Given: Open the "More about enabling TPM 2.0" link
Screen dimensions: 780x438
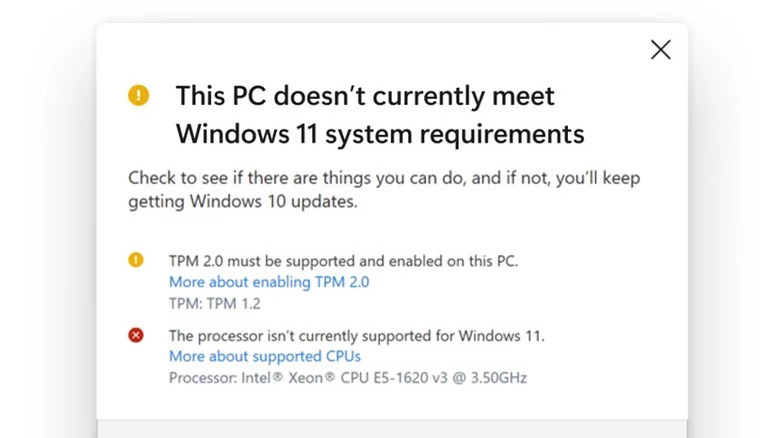Looking at the screenshot, I should tap(269, 282).
